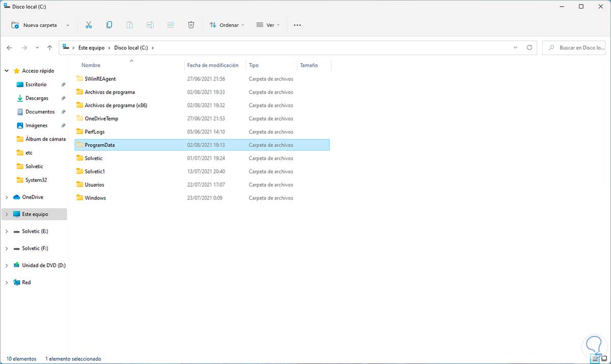Select Unidad de DVD (D:) in sidebar
The image size is (611, 364).
pyautogui.click(x=44, y=265)
